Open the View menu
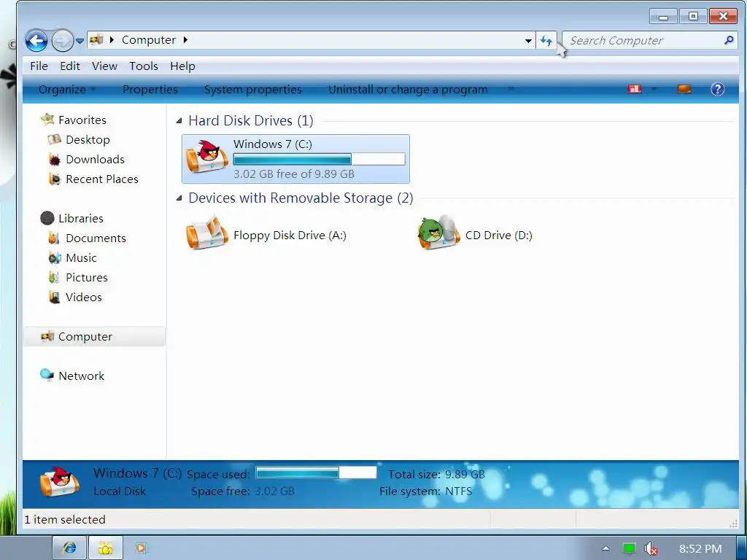The height and width of the screenshot is (560, 747). pyautogui.click(x=104, y=66)
